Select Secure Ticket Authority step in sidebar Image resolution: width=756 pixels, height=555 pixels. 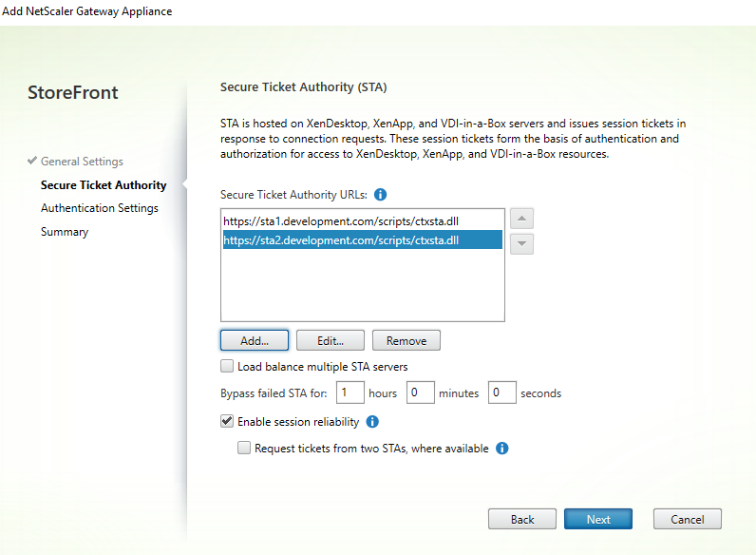pos(104,185)
